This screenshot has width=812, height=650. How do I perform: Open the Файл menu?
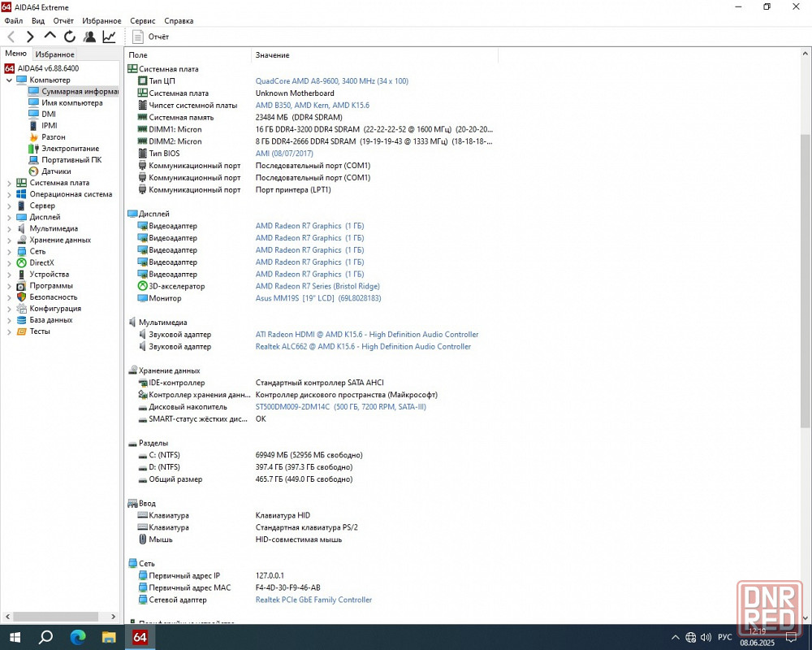[14, 21]
